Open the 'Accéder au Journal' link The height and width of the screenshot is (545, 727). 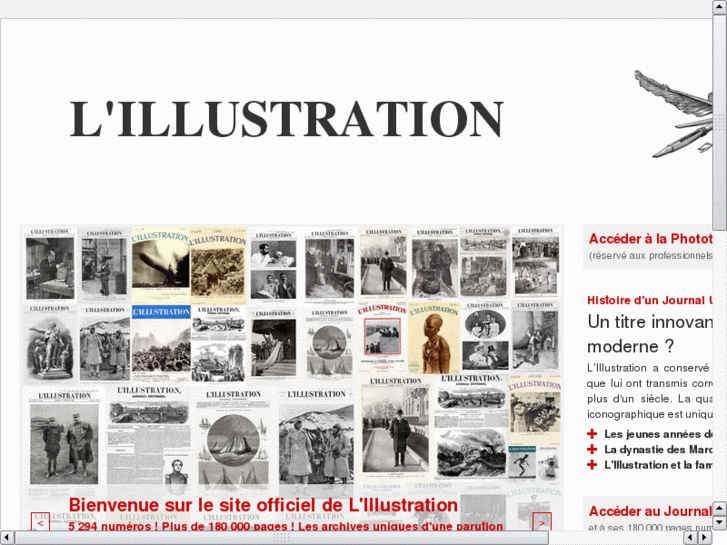[650, 511]
